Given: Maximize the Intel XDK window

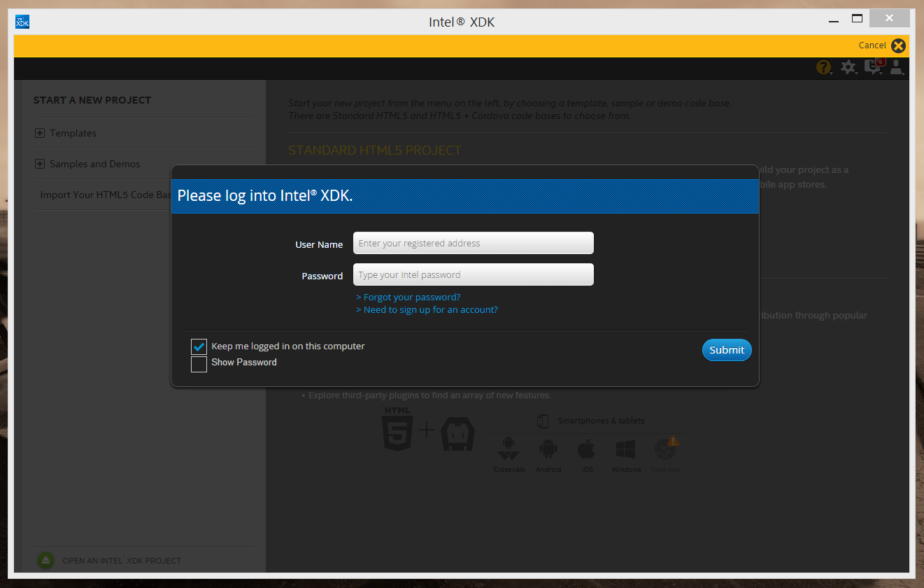Looking at the screenshot, I should pyautogui.click(x=857, y=19).
